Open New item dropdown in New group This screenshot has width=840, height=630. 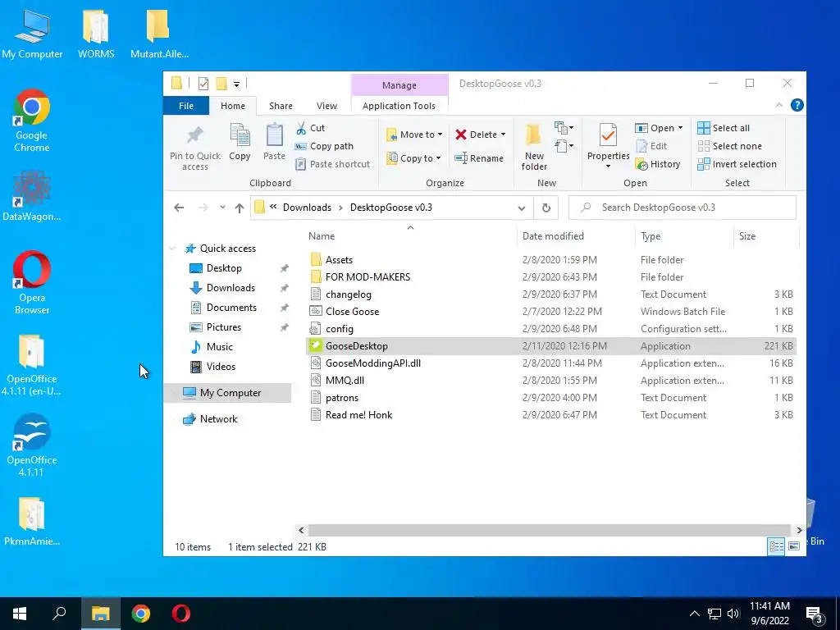tap(564, 128)
